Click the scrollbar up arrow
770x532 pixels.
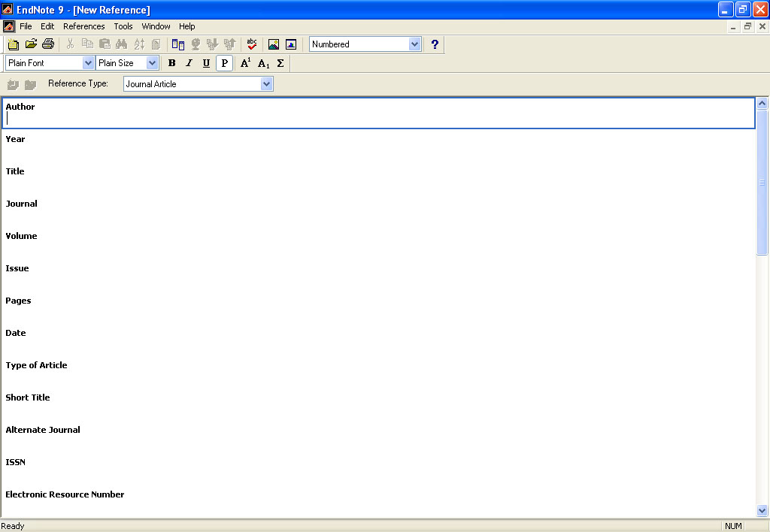(x=762, y=103)
